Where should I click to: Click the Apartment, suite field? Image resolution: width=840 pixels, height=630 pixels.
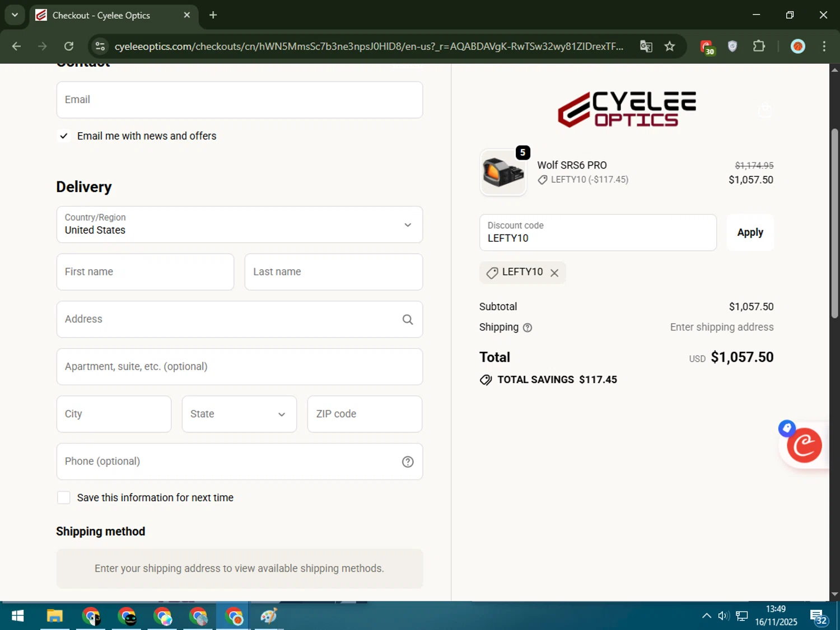click(240, 367)
